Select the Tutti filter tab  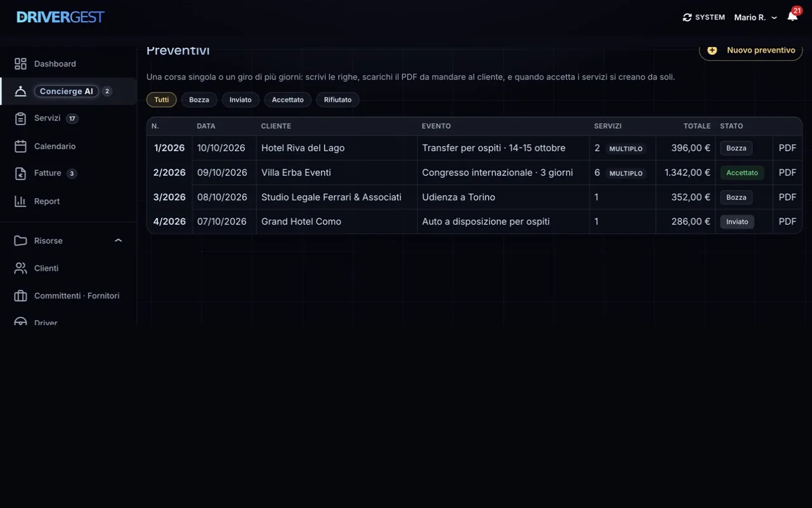[162, 100]
